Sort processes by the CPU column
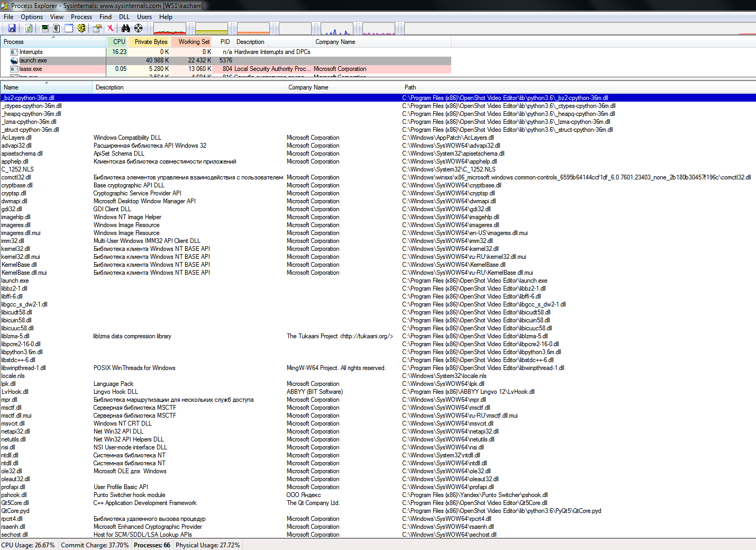756x550 pixels. [x=119, y=41]
